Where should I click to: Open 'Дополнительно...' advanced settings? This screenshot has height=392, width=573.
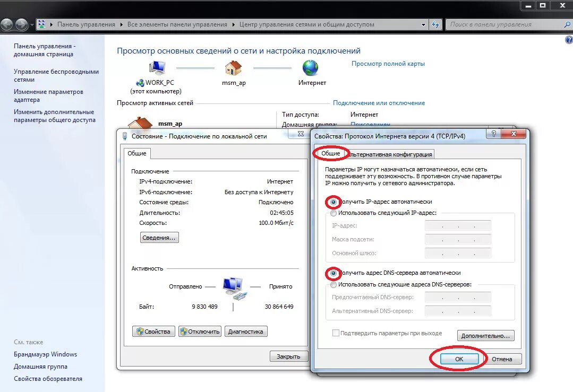tap(485, 336)
